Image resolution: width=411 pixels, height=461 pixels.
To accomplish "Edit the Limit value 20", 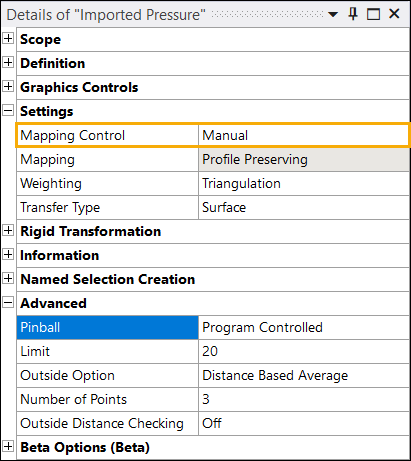I will (x=304, y=352).
